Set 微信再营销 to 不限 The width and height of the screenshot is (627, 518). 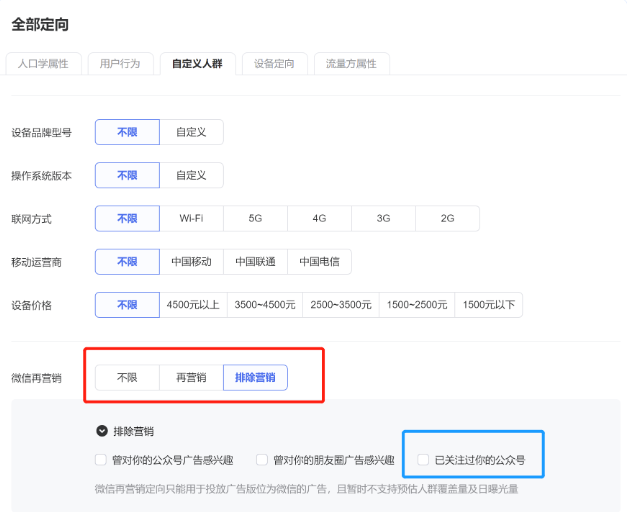click(127, 377)
